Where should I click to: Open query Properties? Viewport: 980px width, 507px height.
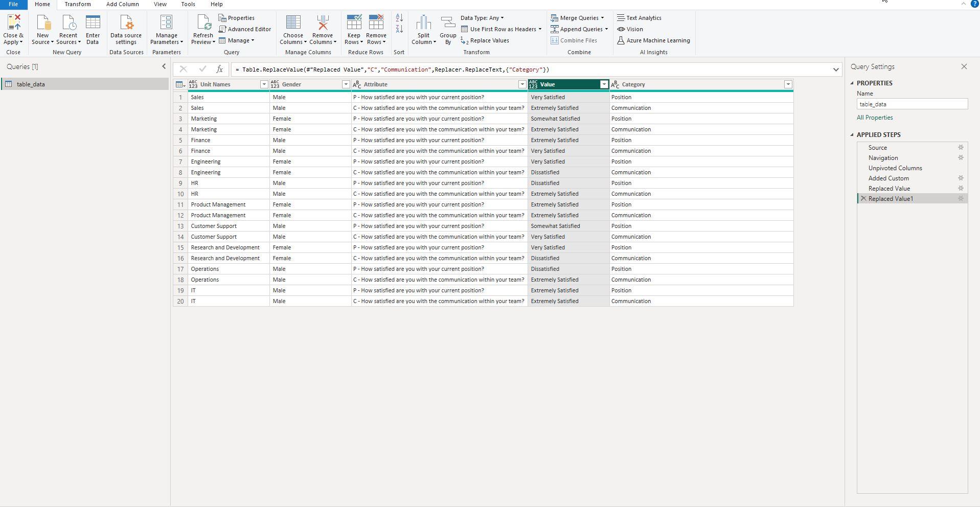[236, 18]
